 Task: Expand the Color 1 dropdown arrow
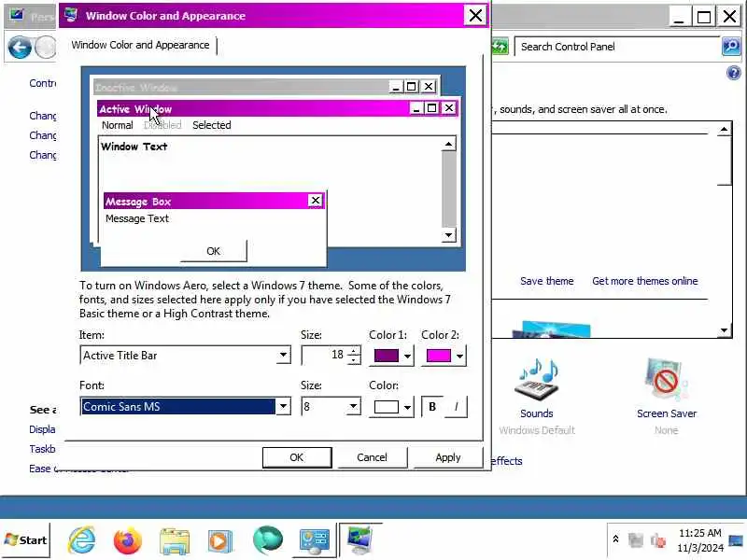click(407, 356)
